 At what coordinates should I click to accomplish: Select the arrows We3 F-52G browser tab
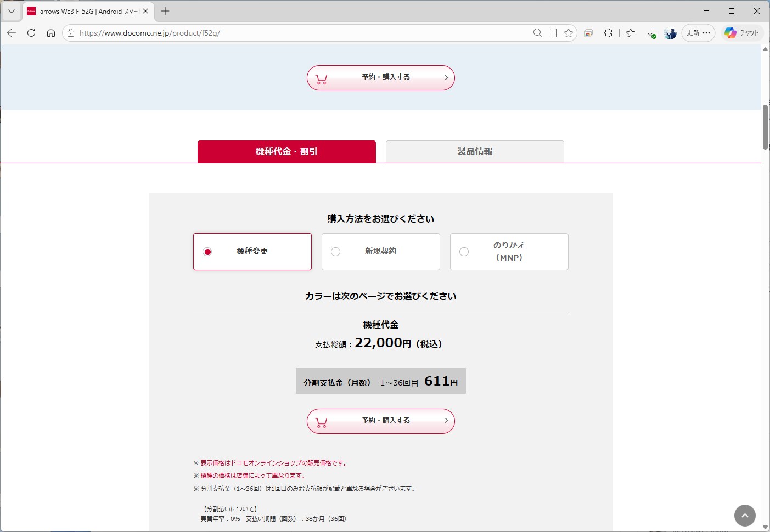click(x=88, y=11)
